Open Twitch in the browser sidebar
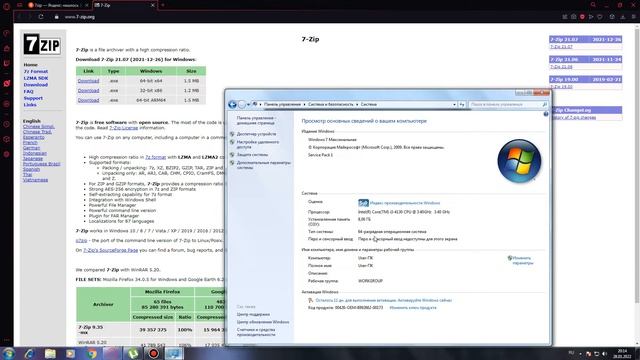This screenshot has height=360, width=640. (x=7, y=63)
